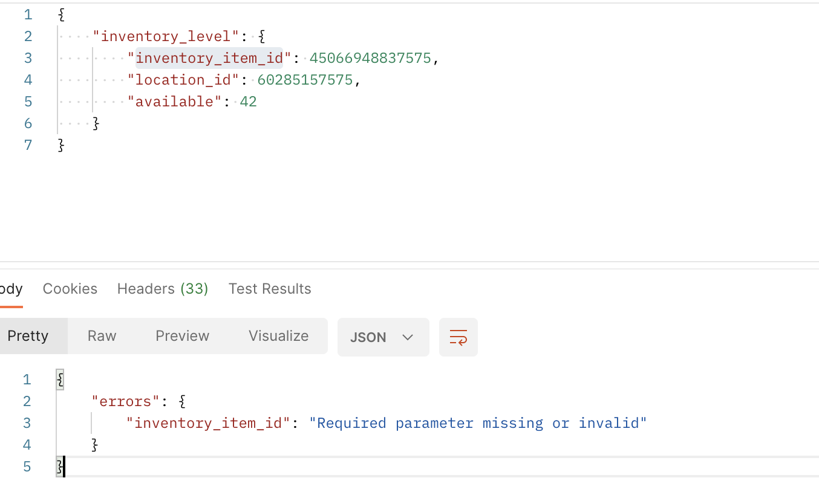The height and width of the screenshot is (504, 819).
Task: Show the Preview response view
Action: (182, 336)
